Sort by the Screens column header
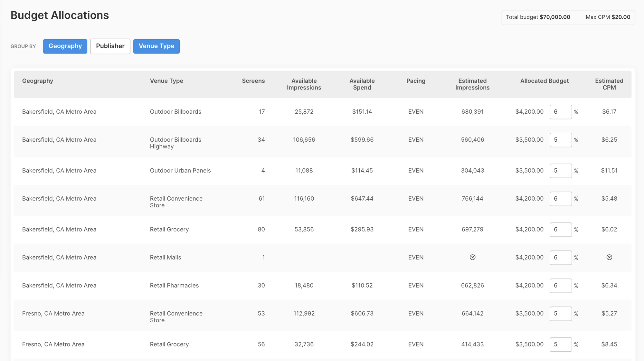The height and width of the screenshot is (361, 644). coord(253,81)
